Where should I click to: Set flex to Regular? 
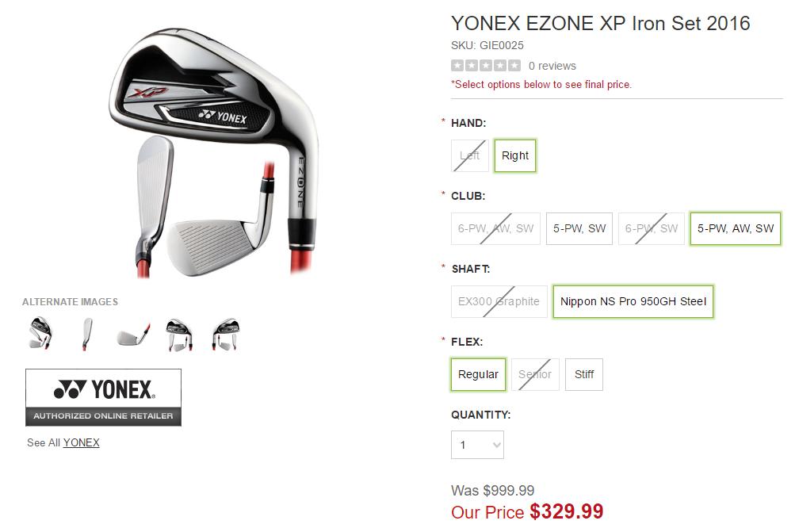478,374
